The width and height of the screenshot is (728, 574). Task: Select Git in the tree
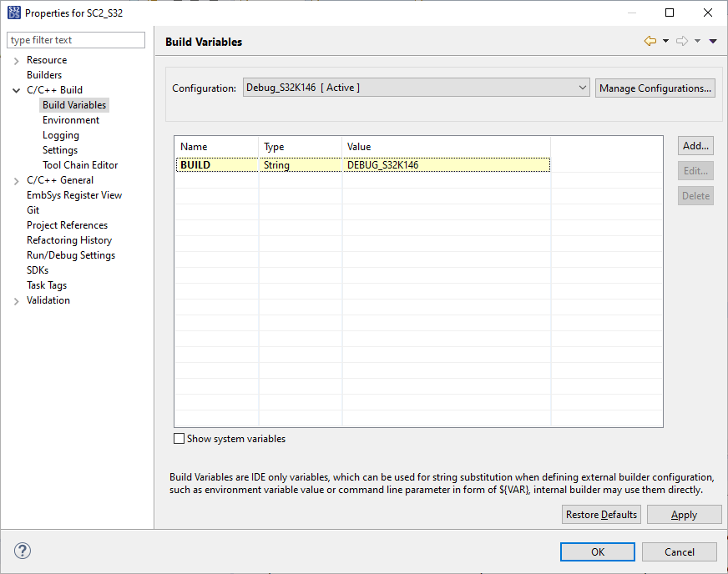coord(33,210)
